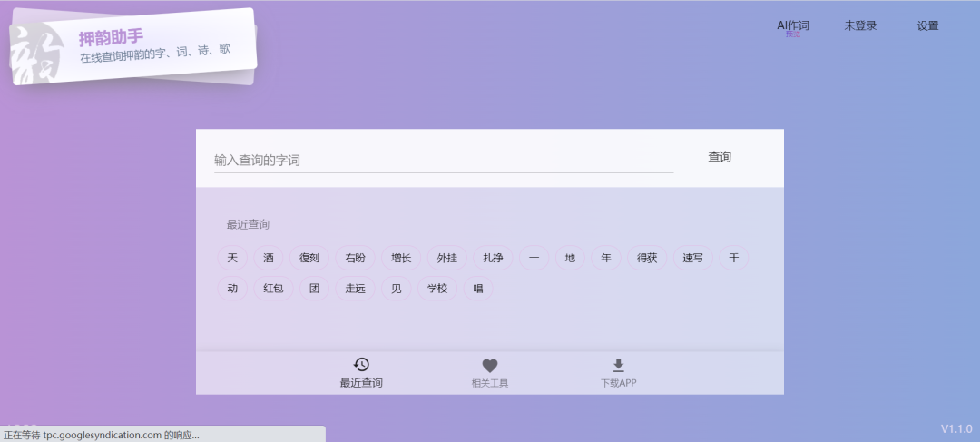Pick the 年 recent query chip
The height and width of the screenshot is (442, 980).
(x=605, y=258)
